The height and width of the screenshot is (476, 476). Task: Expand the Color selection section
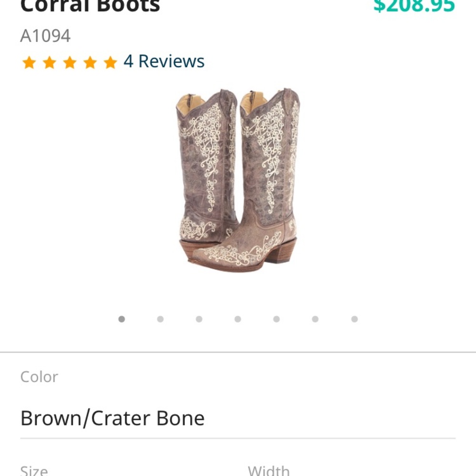(39, 377)
